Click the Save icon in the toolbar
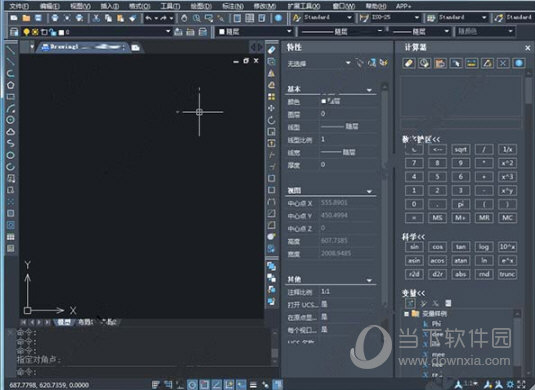Image resolution: width=535 pixels, height=390 pixels. (38, 18)
